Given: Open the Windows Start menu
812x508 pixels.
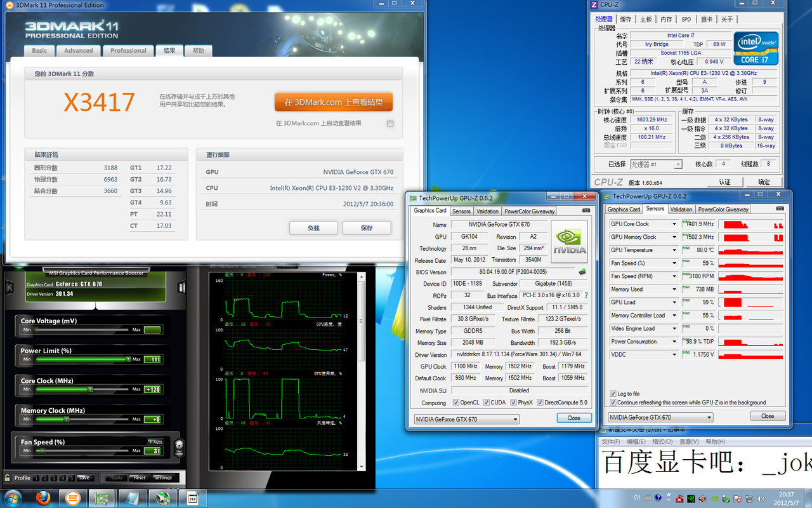Looking at the screenshot, I should point(12,497).
